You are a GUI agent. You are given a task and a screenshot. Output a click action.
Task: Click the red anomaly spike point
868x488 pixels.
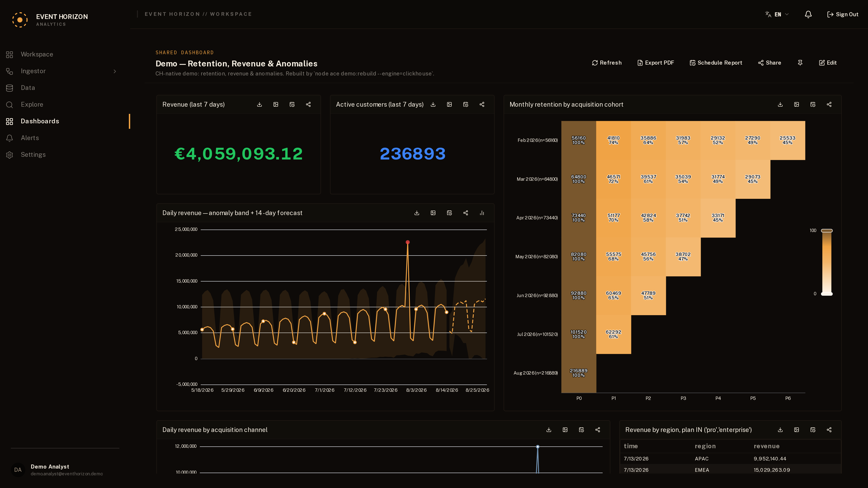[408, 242]
